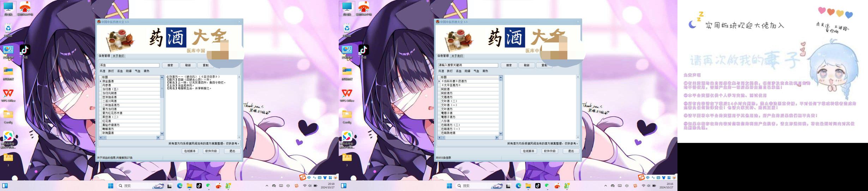Expand hidden tray icons on 20:18 taskbar
Image resolution: width=868 pixels, height=191 pixels.
pos(267,186)
